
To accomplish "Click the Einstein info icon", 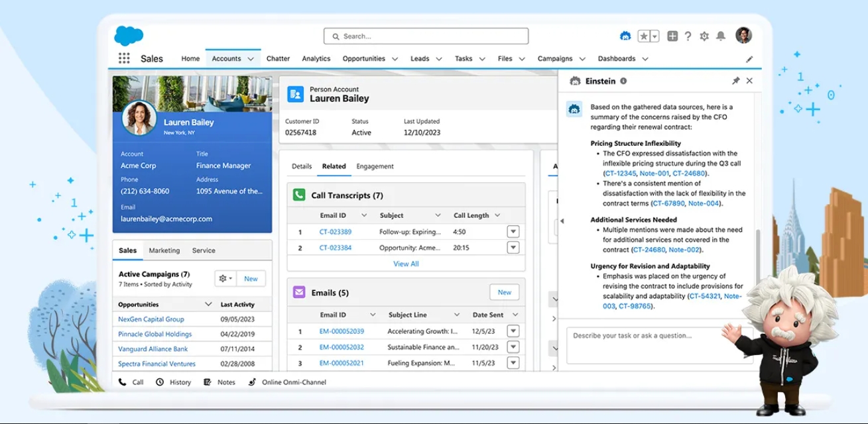I will click(x=623, y=81).
